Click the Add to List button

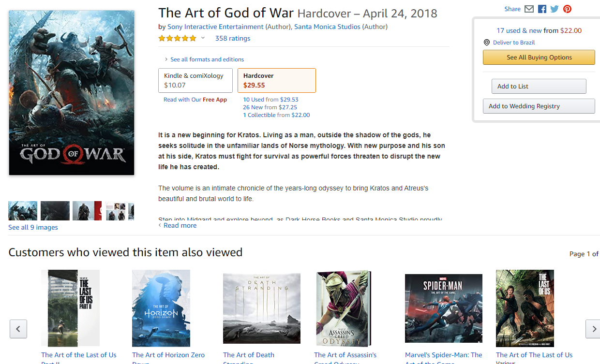(x=539, y=87)
